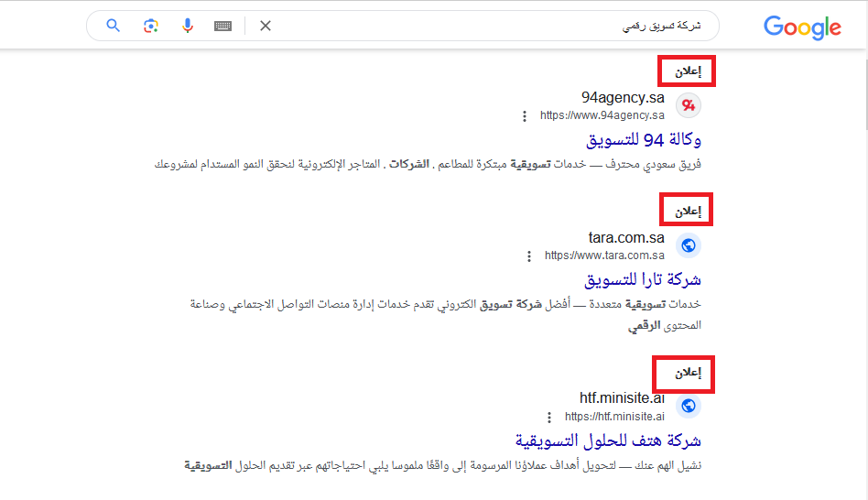
Task: Click the 94agency.sa site name
Action: click(x=623, y=97)
